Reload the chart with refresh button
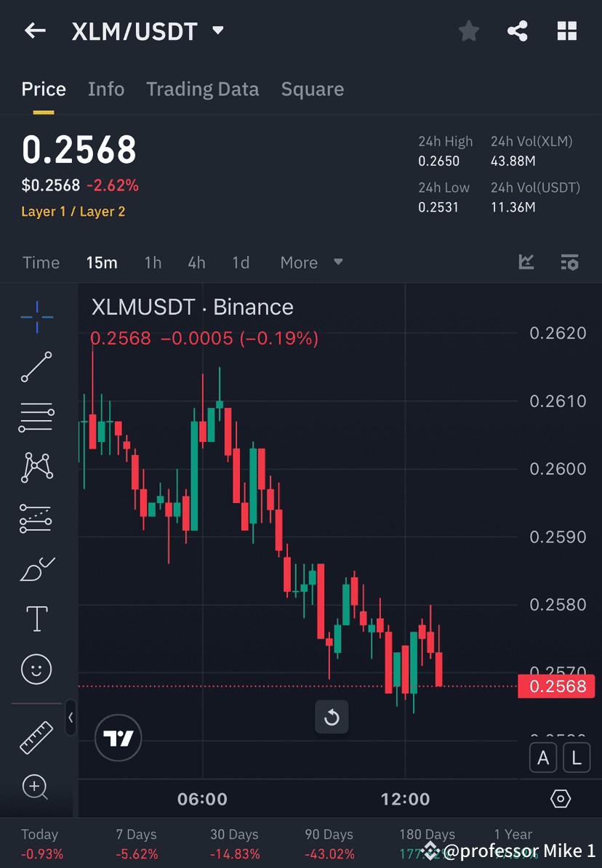Viewport: 602px width, 868px height. click(332, 718)
